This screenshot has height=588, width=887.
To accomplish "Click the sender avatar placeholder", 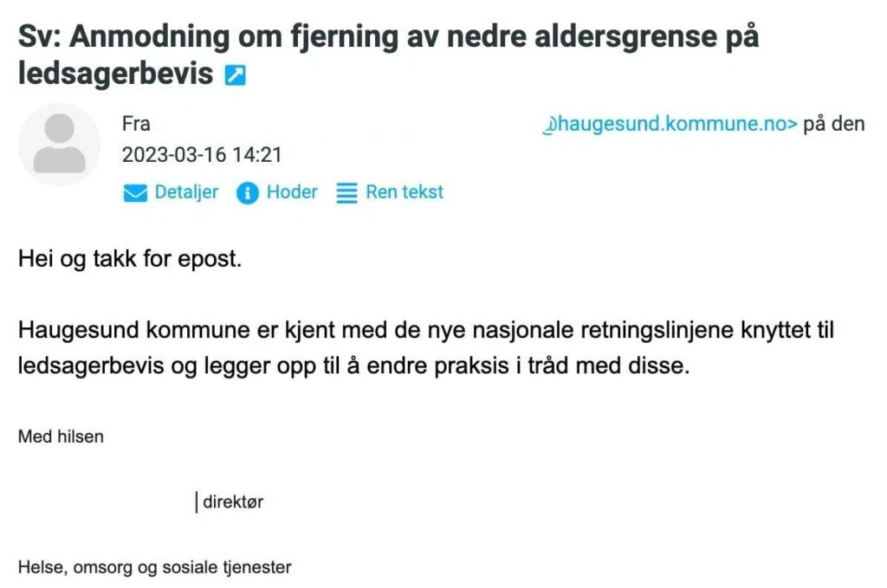I will tap(59, 145).
